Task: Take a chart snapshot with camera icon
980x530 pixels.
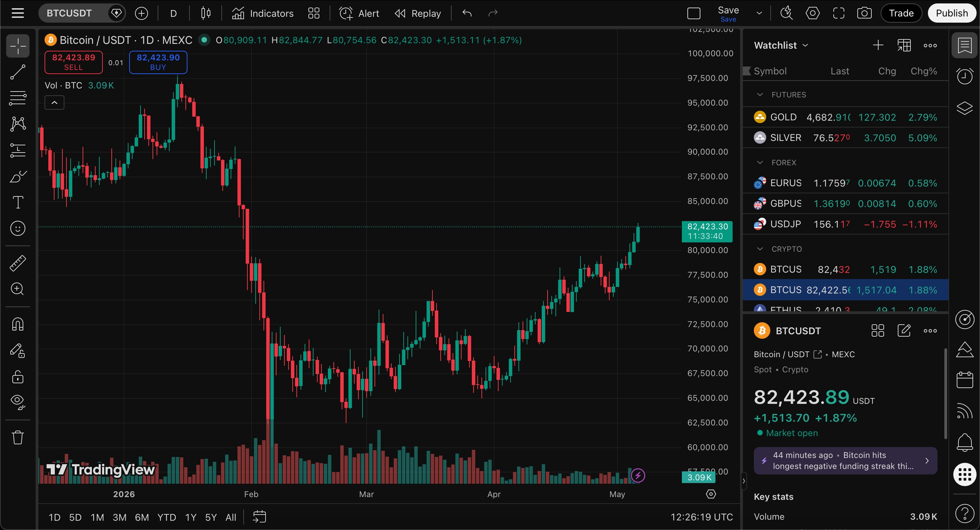Action: pos(864,13)
